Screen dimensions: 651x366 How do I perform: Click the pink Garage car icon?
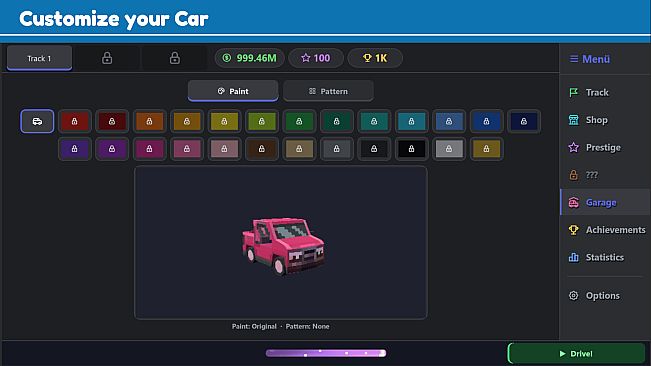coord(573,203)
